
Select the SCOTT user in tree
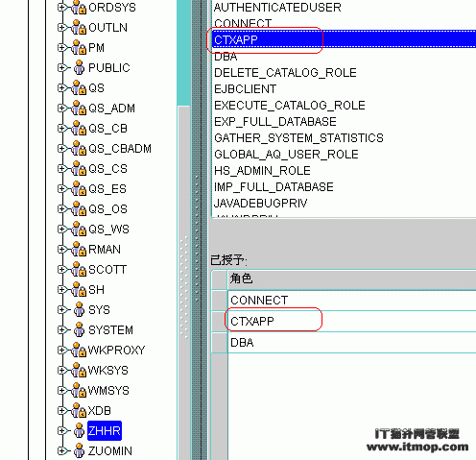click(107, 270)
